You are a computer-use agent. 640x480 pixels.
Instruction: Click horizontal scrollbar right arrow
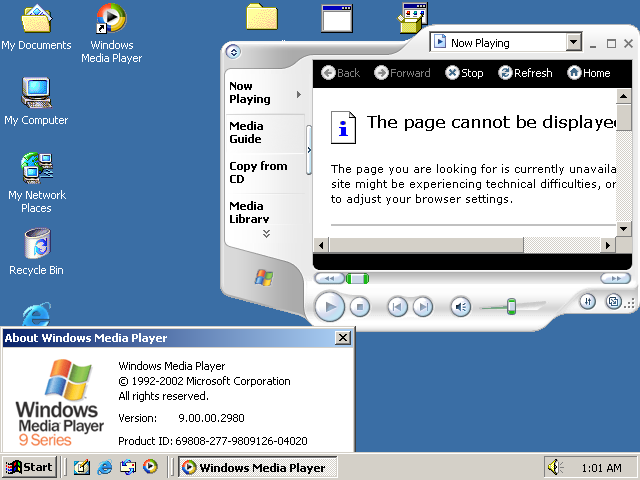pyautogui.click(x=608, y=245)
